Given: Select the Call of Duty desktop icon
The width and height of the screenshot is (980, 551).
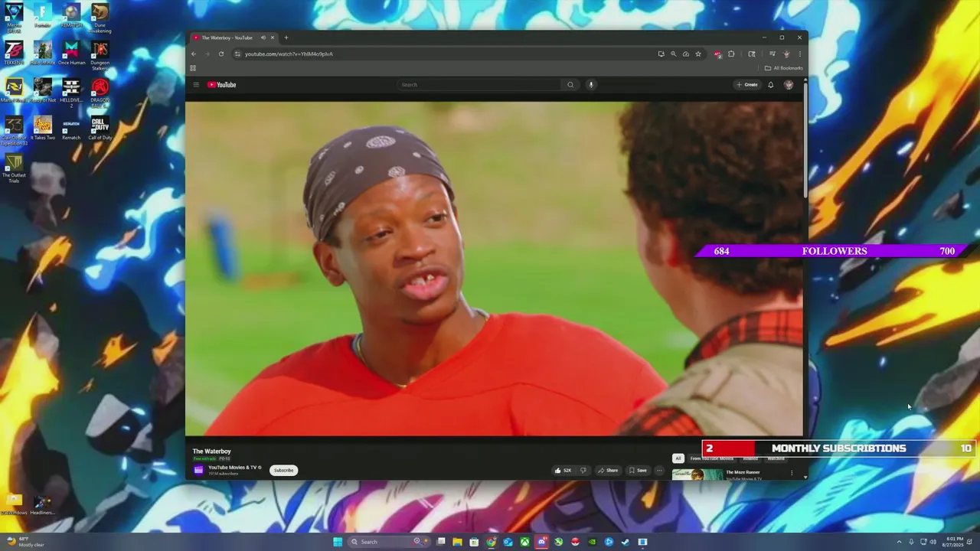Looking at the screenshot, I should coord(100,128).
